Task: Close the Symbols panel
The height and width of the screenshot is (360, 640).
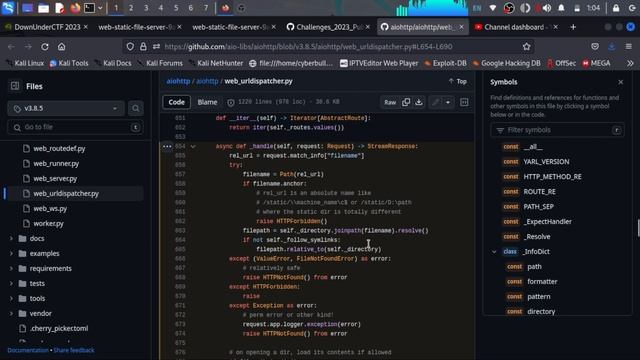Action: tap(620, 82)
